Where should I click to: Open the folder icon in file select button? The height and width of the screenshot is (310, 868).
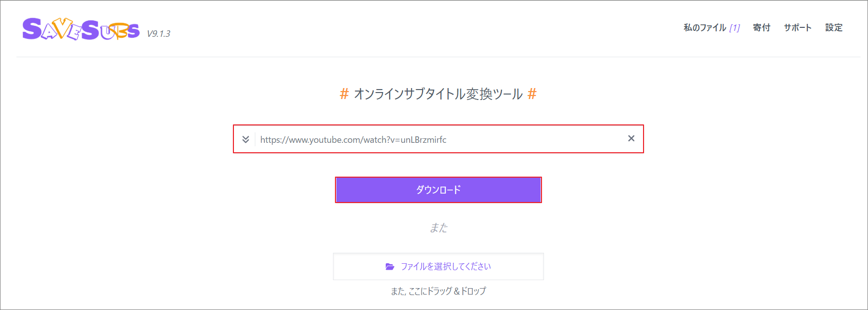click(x=391, y=267)
